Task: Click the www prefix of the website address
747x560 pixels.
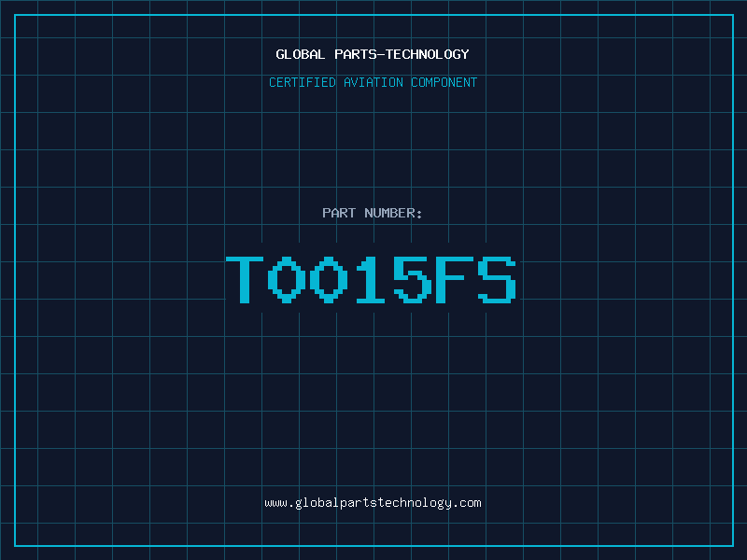Action: (x=275, y=503)
